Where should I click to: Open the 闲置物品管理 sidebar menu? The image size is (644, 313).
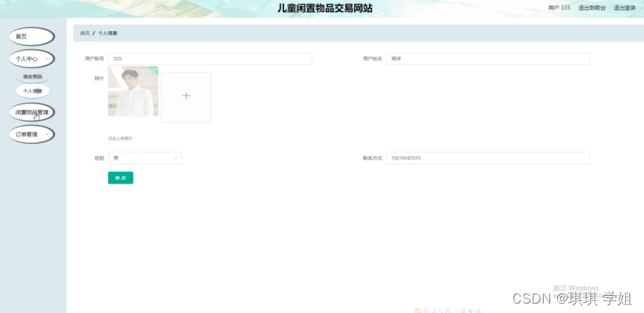pos(31,112)
